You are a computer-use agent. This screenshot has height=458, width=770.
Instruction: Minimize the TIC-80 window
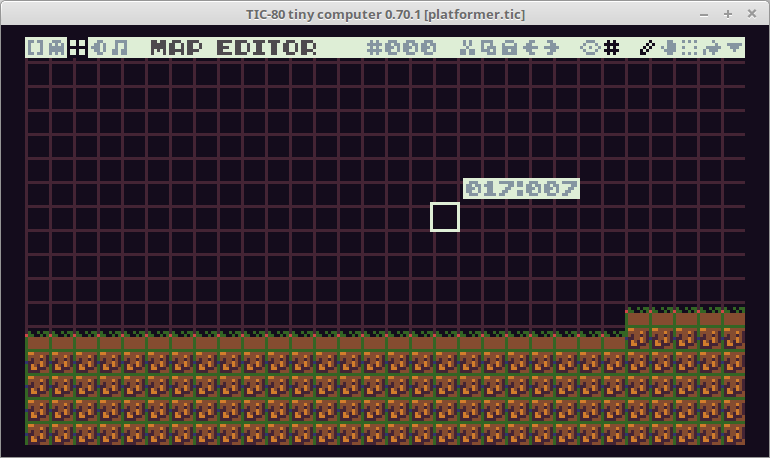tap(704, 15)
